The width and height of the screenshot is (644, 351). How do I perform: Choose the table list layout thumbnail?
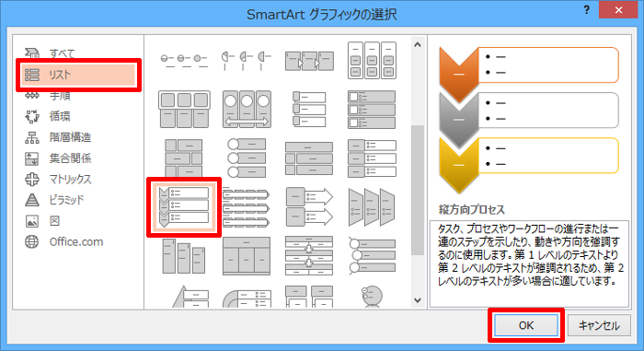[247, 256]
